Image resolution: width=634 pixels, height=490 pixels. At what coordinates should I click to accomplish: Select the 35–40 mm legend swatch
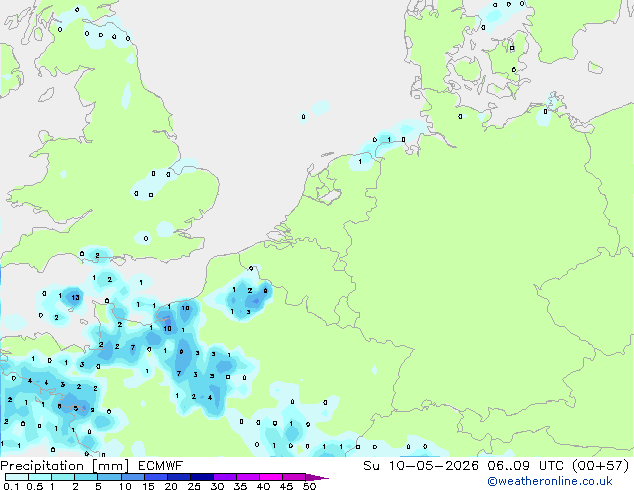247,477
